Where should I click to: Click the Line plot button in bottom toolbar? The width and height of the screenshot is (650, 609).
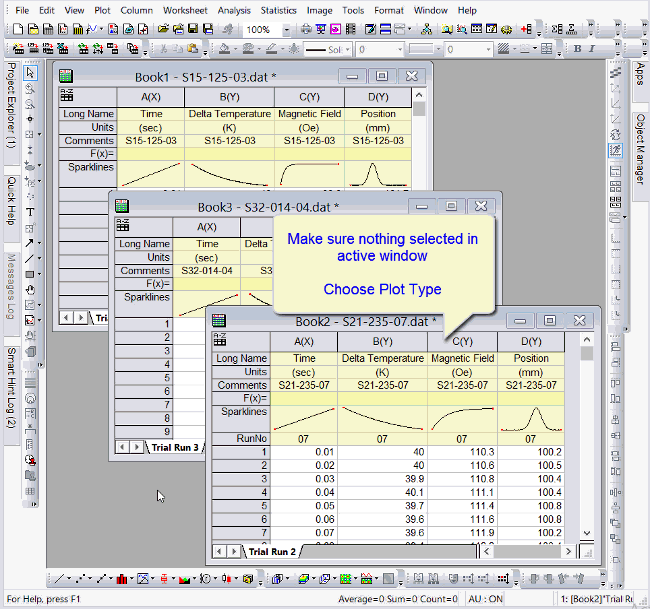click(60, 578)
